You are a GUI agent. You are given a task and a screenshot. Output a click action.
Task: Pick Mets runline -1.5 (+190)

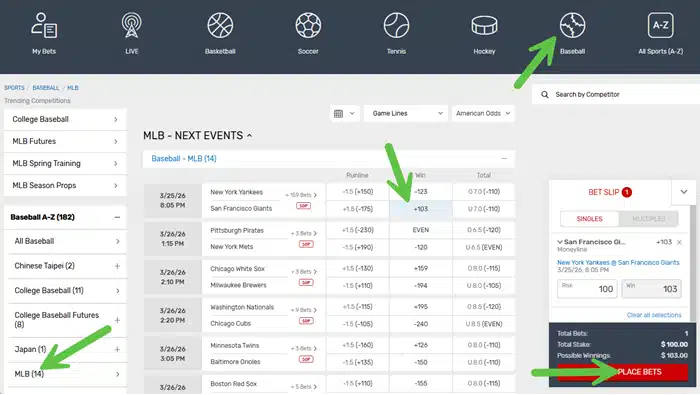coord(358,247)
